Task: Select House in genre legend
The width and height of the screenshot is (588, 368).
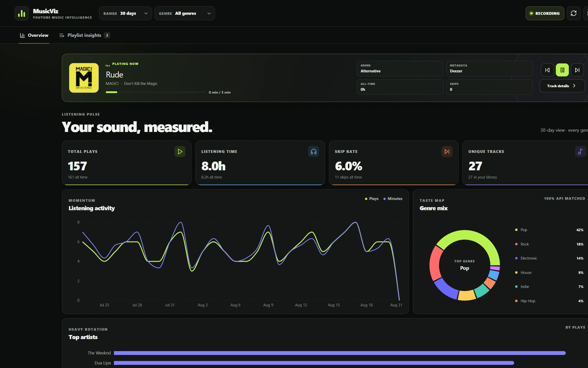Action: point(549,273)
